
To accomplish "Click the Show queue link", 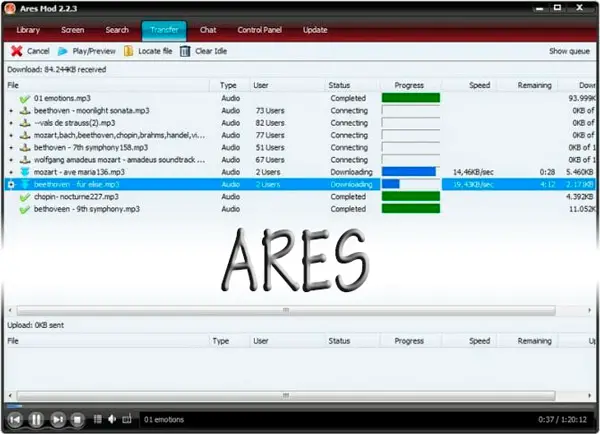I will click(x=569, y=51).
